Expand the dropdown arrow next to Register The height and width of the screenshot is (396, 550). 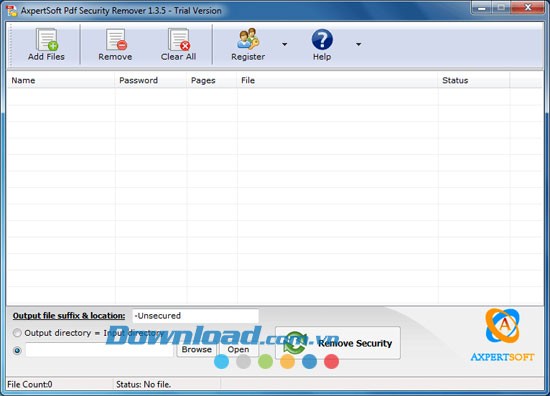tap(284, 44)
